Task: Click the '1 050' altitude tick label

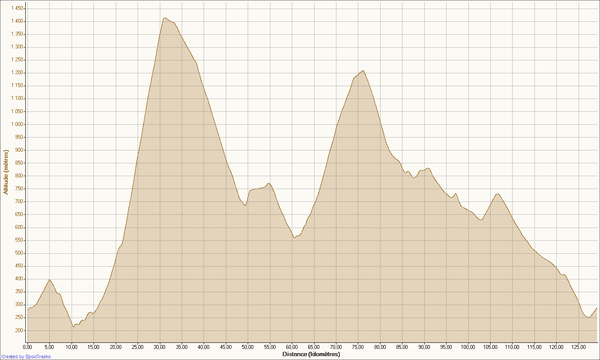Action: point(17,111)
